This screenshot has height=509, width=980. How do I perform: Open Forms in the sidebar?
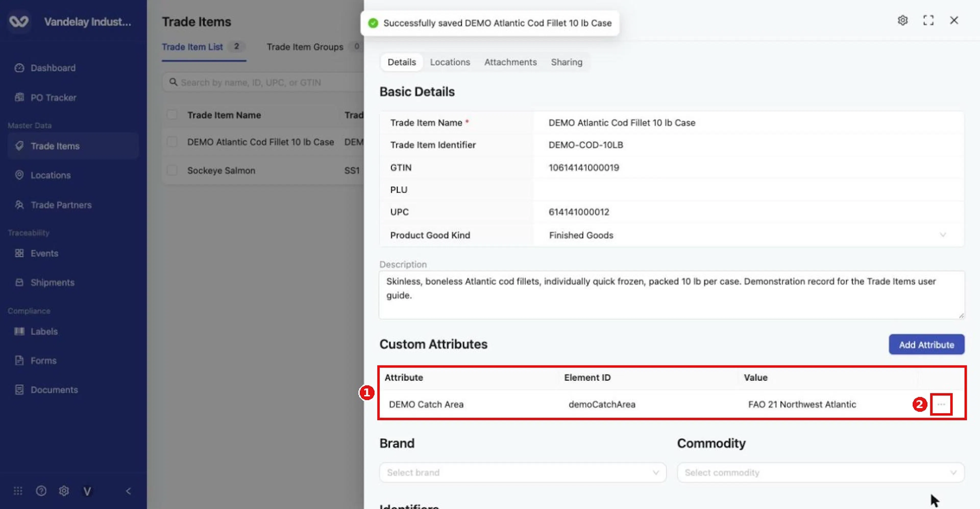pyautogui.click(x=43, y=361)
